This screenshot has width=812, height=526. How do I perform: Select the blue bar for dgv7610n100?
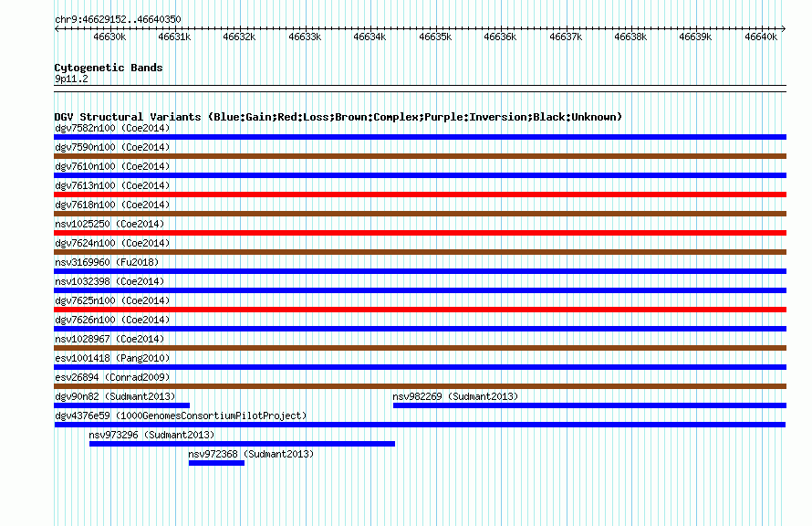click(x=420, y=175)
